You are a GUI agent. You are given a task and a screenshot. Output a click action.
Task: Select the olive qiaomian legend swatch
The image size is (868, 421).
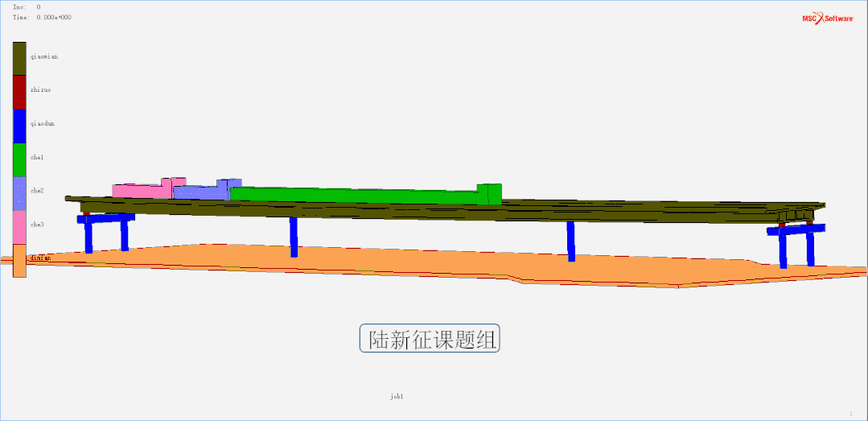coord(19,58)
